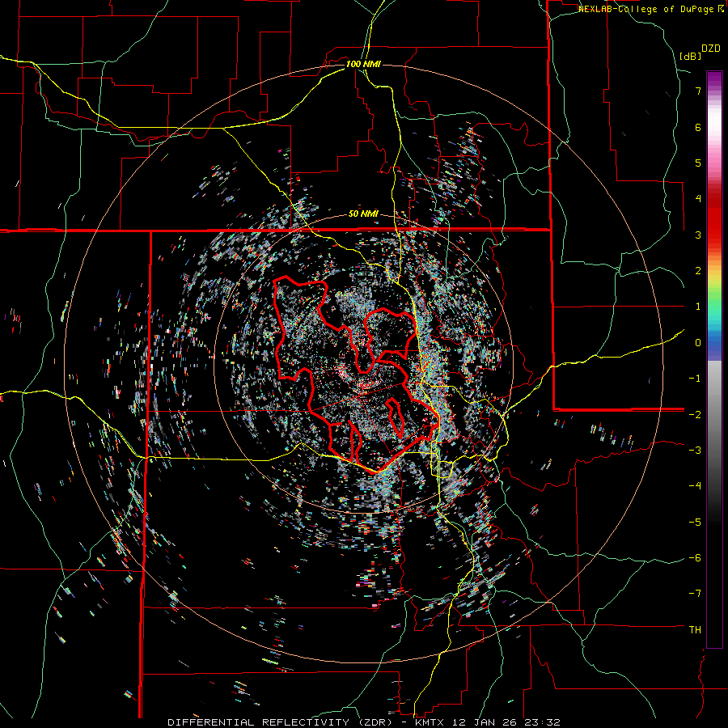Image resolution: width=728 pixels, height=728 pixels.
Task: Select the "50 NMI" range ring label
Action: coord(363,214)
